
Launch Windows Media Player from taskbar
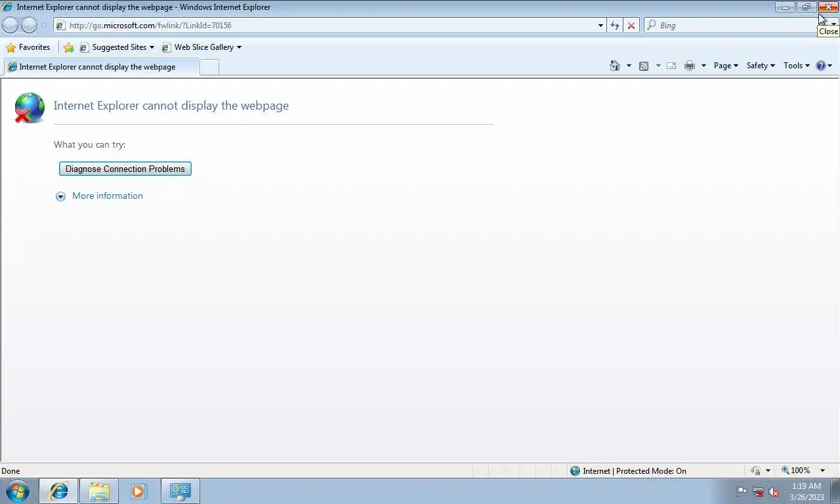click(139, 491)
